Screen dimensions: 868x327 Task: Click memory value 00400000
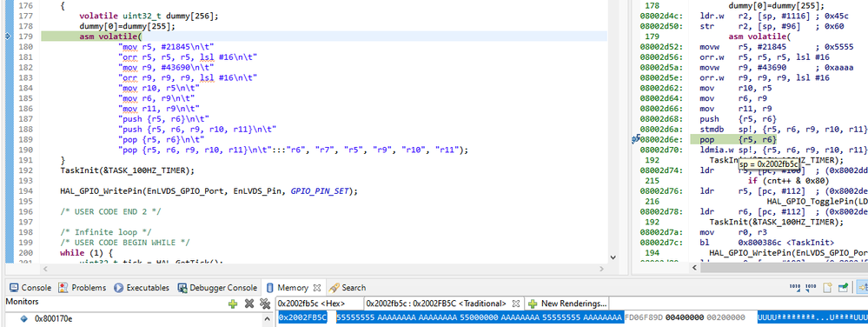pos(684,317)
